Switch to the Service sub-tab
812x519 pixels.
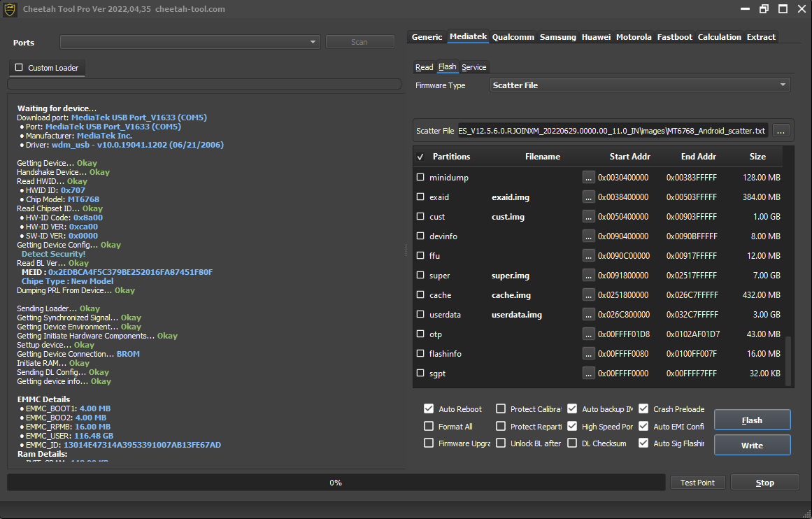coord(473,67)
